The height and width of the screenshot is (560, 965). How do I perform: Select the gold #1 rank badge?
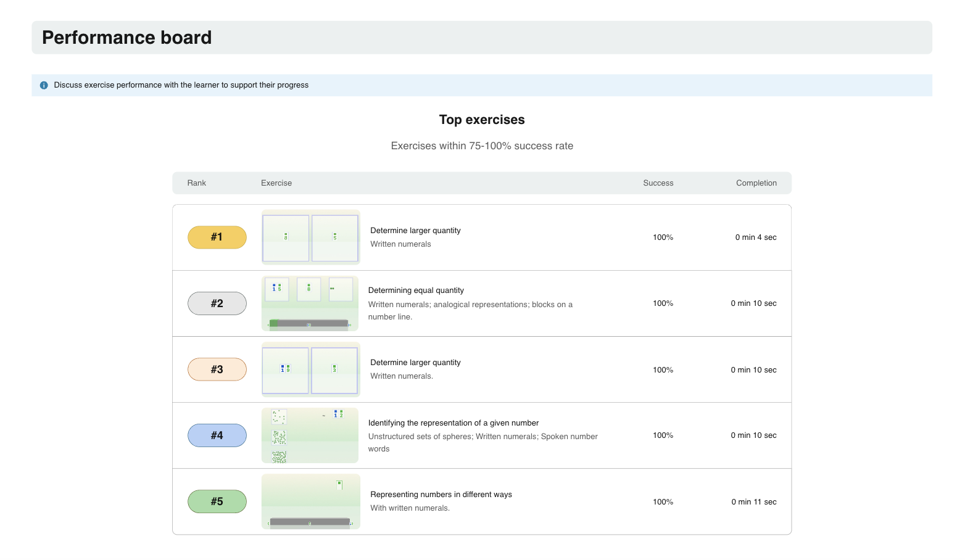click(x=217, y=237)
